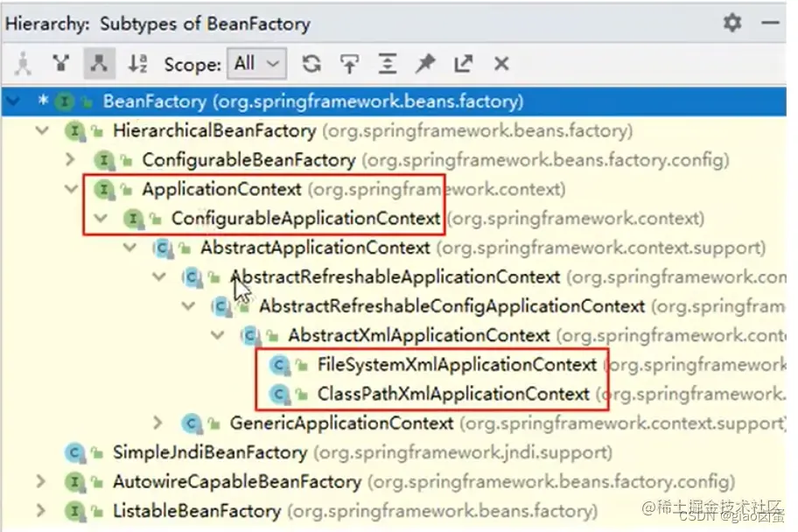The image size is (798, 532).
Task: Pin the hierarchy tab
Action: pos(425,64)
